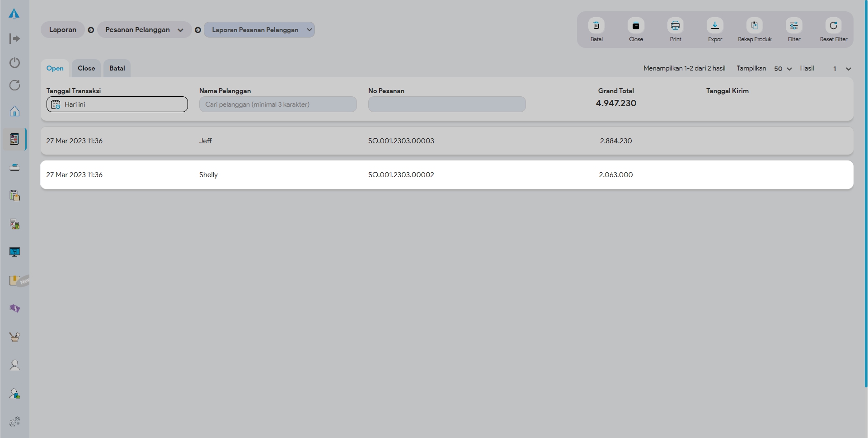Click the power icon in sidebar
868x438 pixels.
click(x=14, y=62)
